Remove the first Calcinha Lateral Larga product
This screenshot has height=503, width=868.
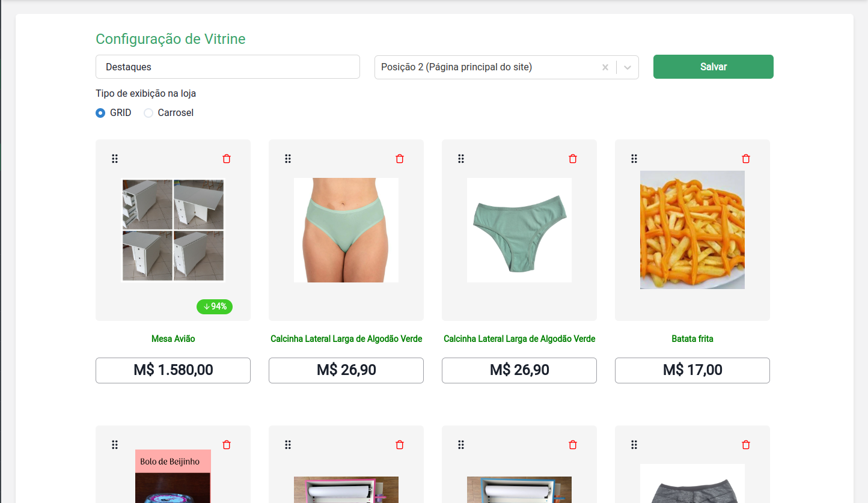point(400,158)
